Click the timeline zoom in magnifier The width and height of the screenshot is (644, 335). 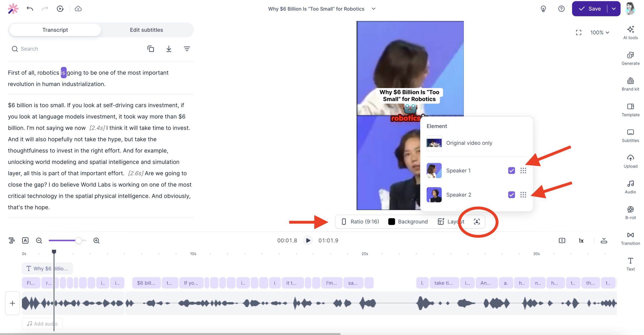[x=96, y=240]
